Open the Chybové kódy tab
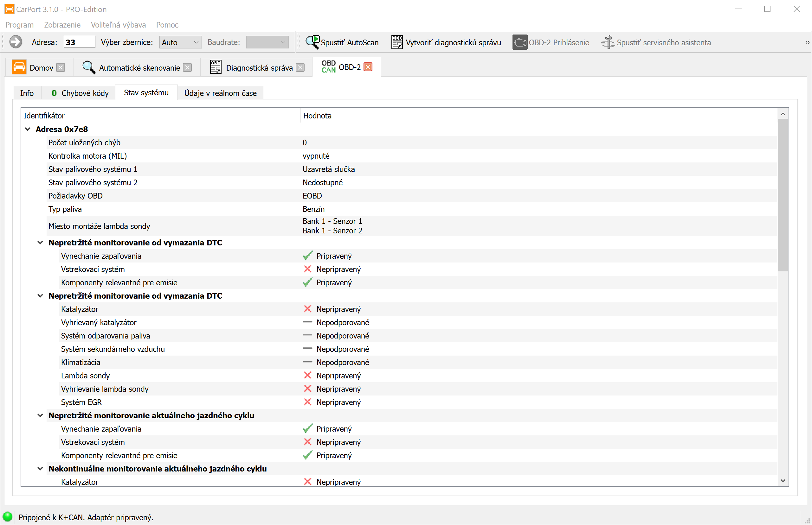The height and width of the screenshot is (525, 812). point(80,93)
